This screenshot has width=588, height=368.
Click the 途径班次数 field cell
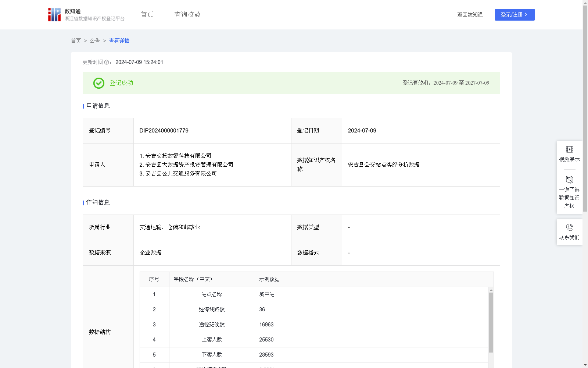(212, 325)
